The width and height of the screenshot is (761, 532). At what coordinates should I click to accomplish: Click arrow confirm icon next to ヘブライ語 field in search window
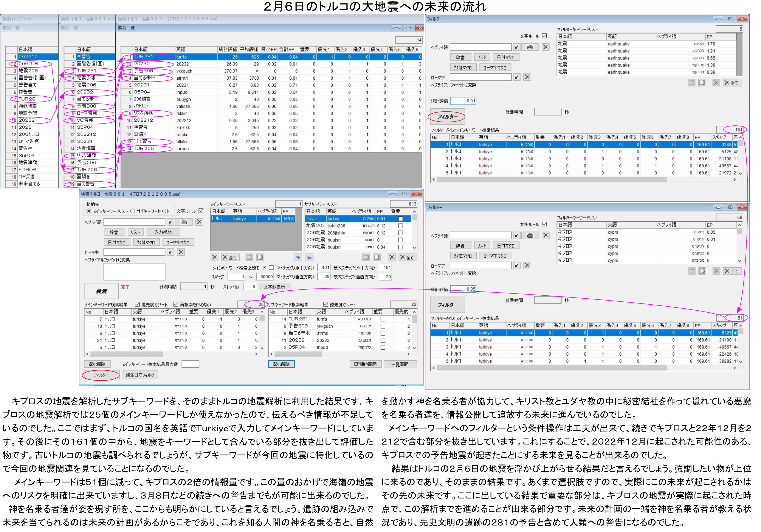[x=170, y=222]
